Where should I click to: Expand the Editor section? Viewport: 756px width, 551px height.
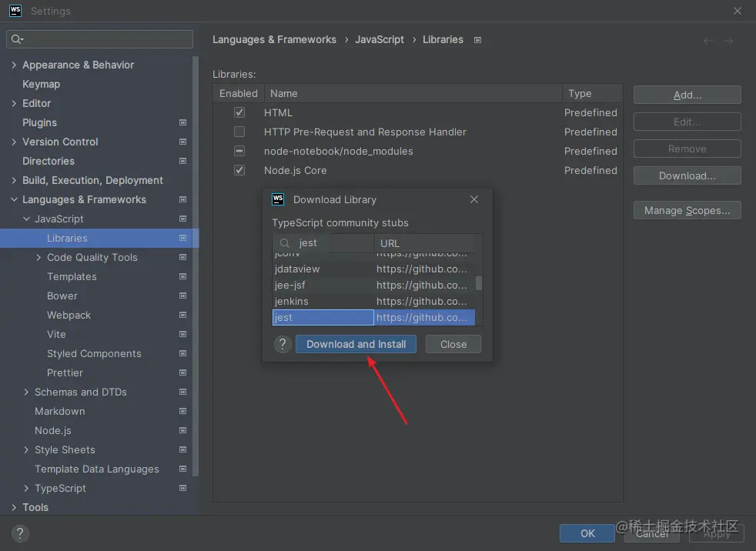[x=14, y=103]
